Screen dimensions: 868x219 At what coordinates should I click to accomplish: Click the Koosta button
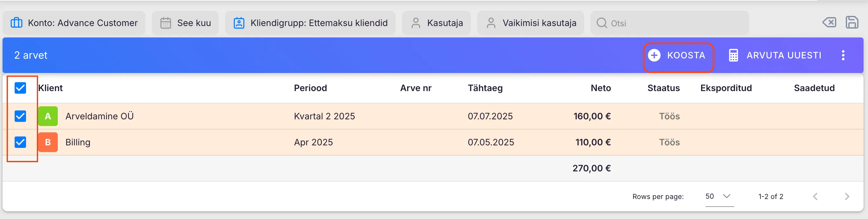click(x=678, y=55)
